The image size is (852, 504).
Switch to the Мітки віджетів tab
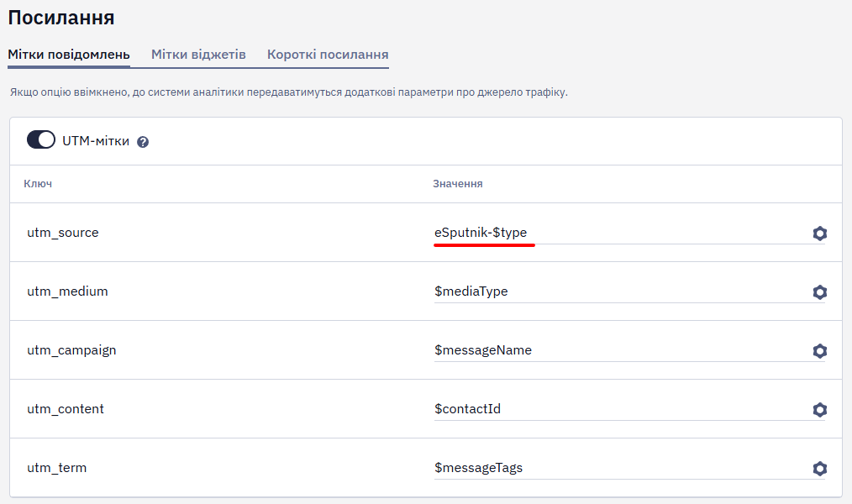(x=198, y=55)
